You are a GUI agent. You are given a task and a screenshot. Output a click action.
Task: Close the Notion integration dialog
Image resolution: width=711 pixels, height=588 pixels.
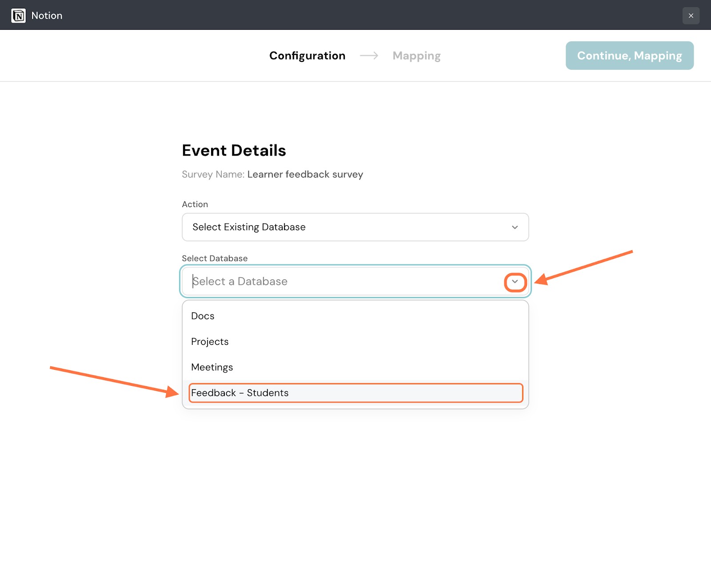pyautogui.click(x=691, y=16)
